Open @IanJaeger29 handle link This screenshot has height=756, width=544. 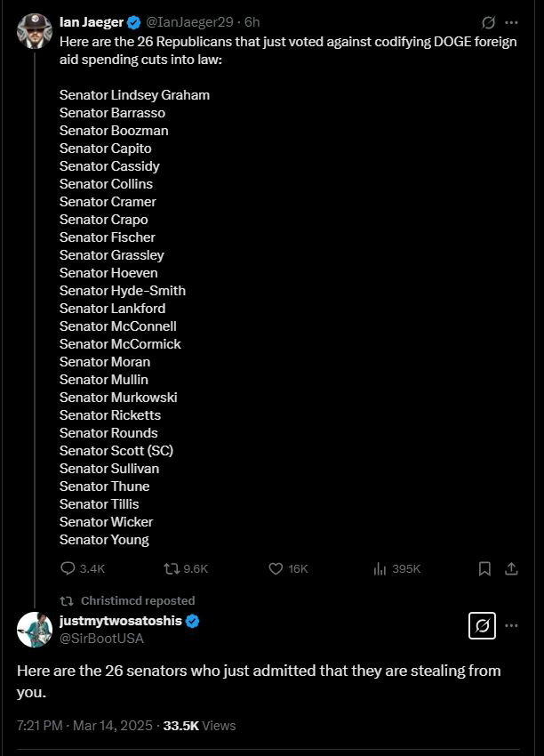point(188,22)
